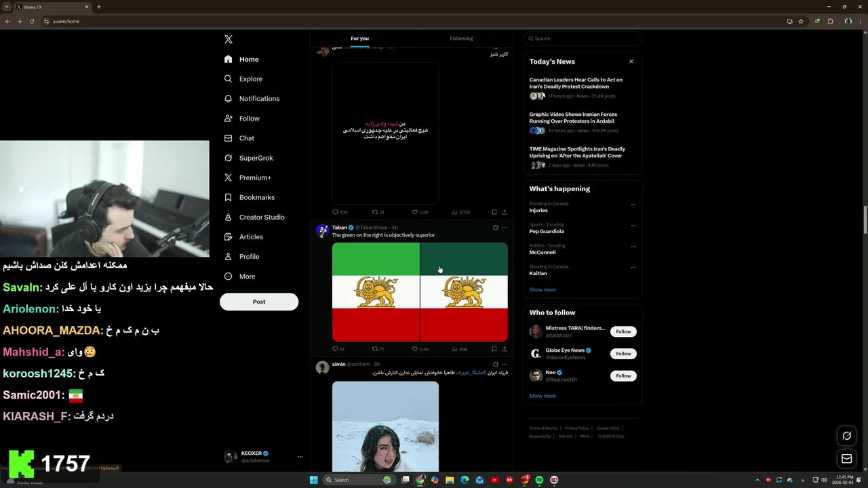The image size is (868, 488).
Task: Expand the More sidebar menu
Action: click(239, 276)
